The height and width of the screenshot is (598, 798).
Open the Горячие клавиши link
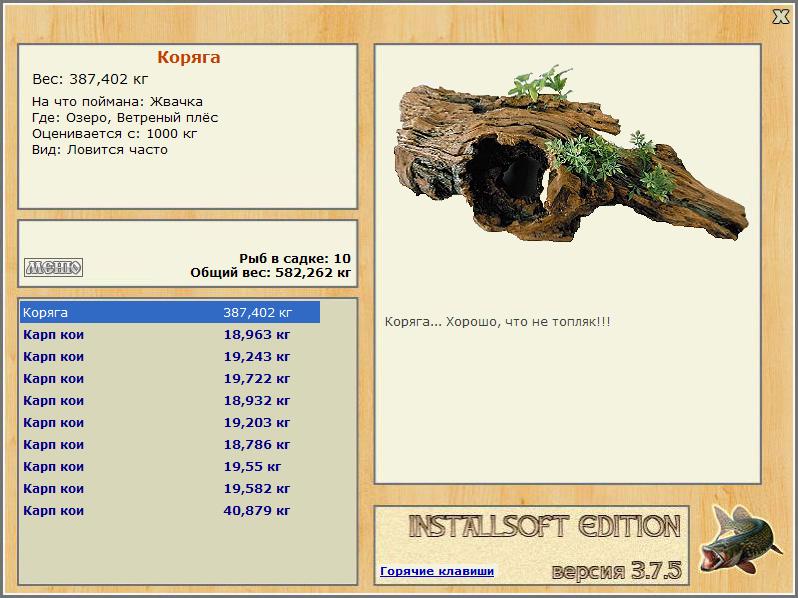(x=437, y=571)
